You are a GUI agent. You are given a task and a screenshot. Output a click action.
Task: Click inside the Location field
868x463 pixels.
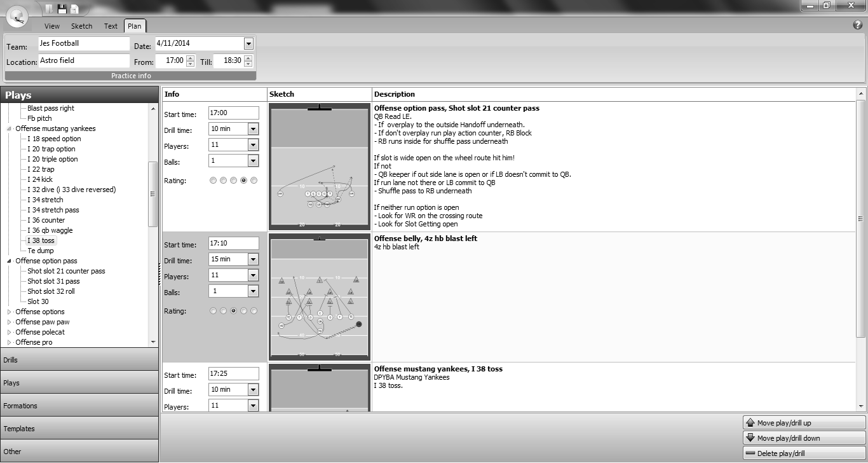click(x=83, y=60)
